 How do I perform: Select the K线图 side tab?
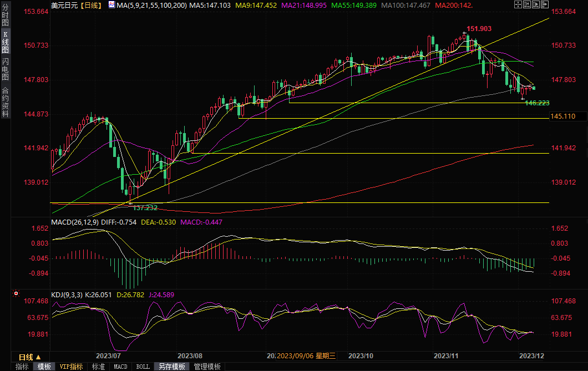point(5,42)
